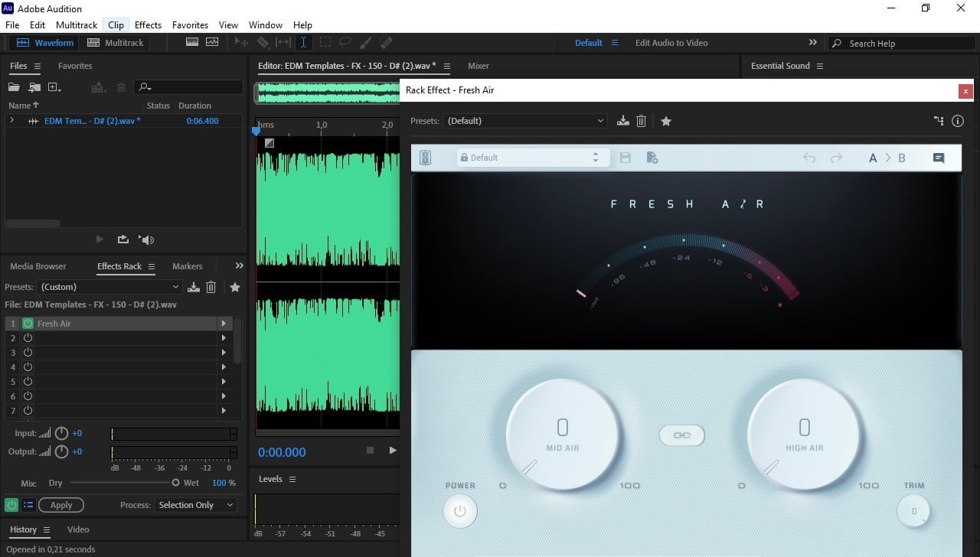Switch to the Mixer tab
Viewport: 980px width, 557px height.
point(479,66)
